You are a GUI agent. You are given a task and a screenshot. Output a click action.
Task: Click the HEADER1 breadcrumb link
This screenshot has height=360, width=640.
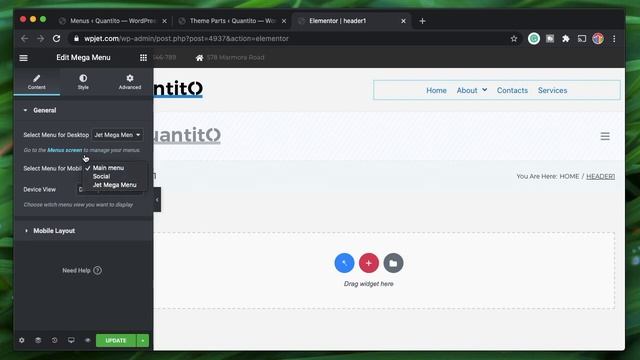coord(600,176)
